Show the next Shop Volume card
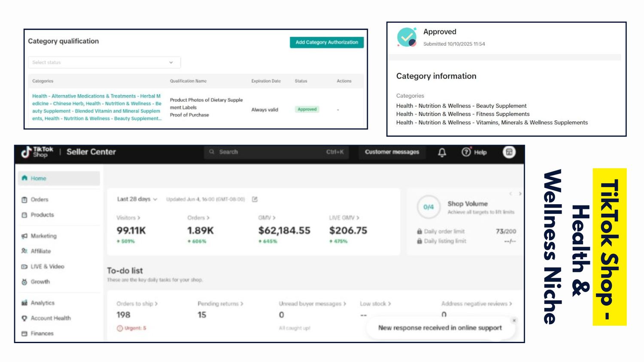 [520, 194]
